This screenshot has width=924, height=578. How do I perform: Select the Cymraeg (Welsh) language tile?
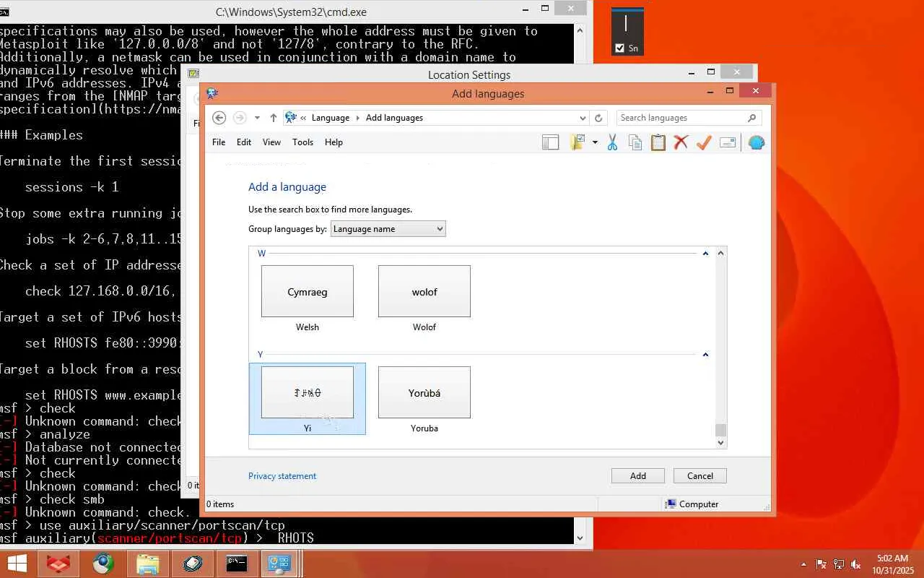click(x=308, y=291)
